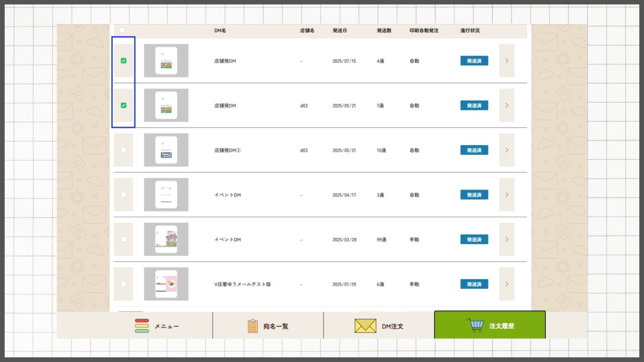Click 発送済 button for 7通 店舗発DM row

coord(474,105)
